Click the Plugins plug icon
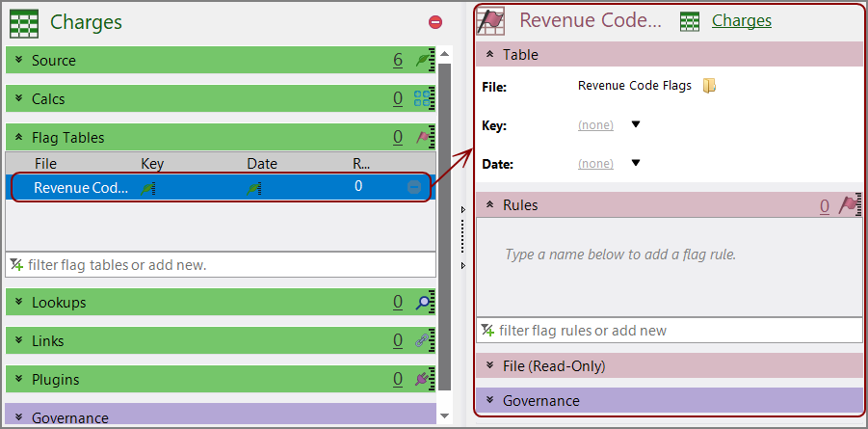 (x=425, y=379)
